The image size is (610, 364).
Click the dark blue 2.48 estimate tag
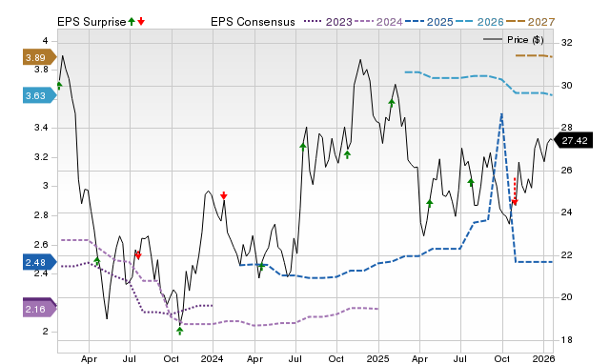tap(40, 262)
